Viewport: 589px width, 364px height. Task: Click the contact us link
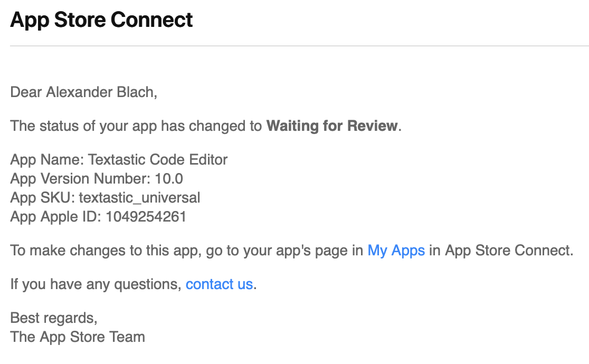click(x=219, y=284)
